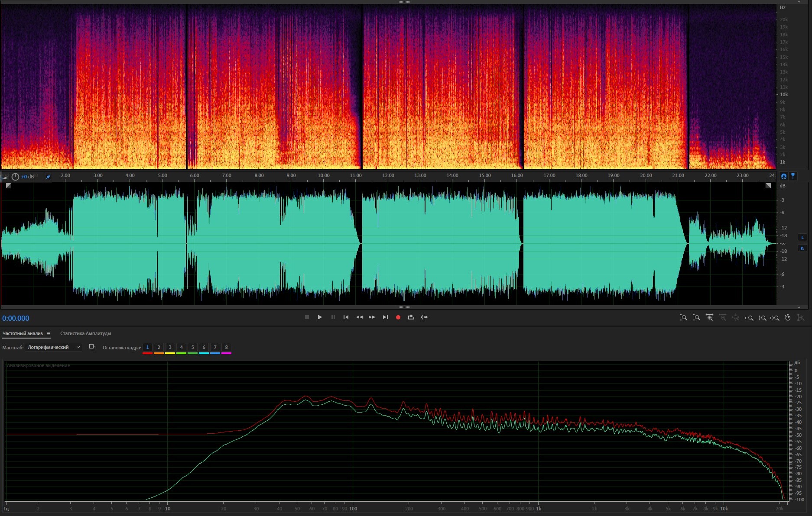Click the copy graph data icon
Screen dimensions: 812x516
coord(92,347)
